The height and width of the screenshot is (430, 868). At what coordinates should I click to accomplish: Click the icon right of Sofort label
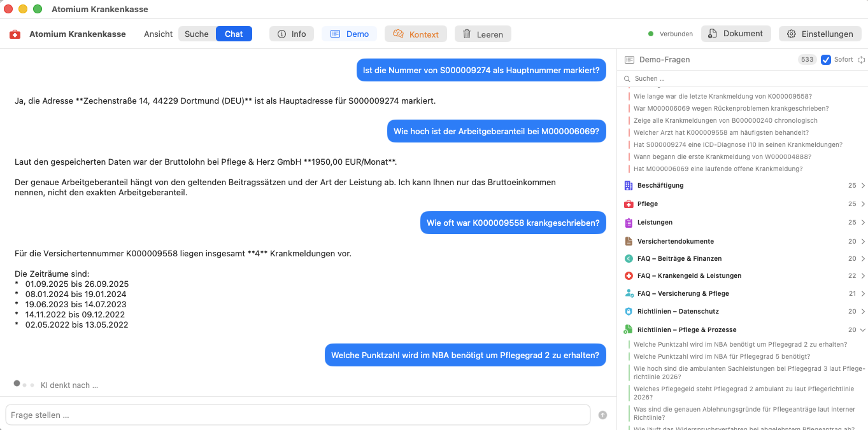point(861,60)
